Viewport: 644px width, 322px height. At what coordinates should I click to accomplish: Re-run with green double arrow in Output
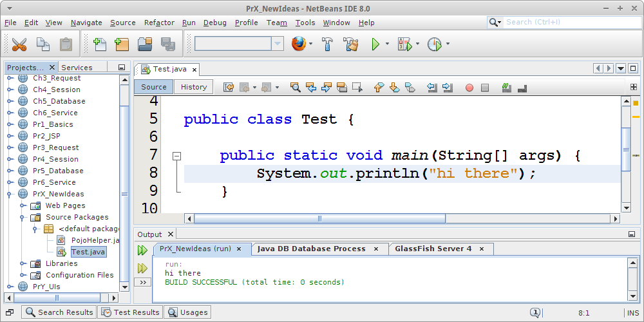142,250
